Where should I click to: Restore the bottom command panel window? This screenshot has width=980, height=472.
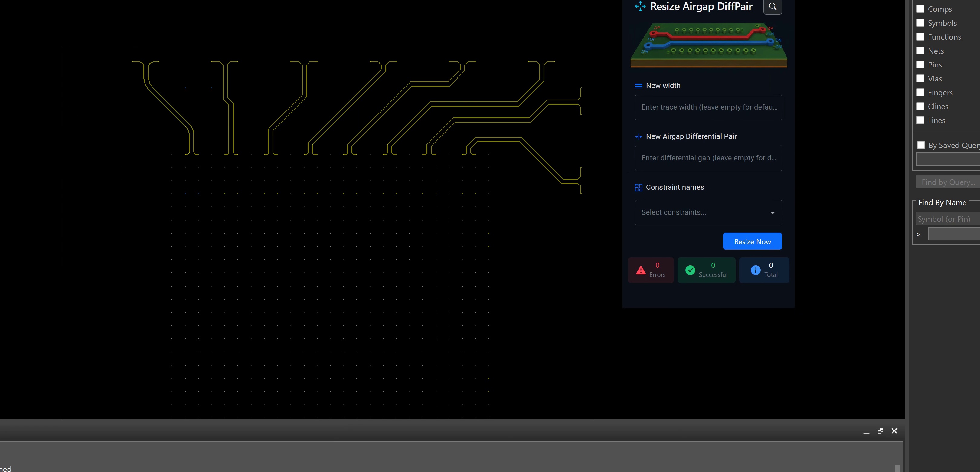pos(880,431)
